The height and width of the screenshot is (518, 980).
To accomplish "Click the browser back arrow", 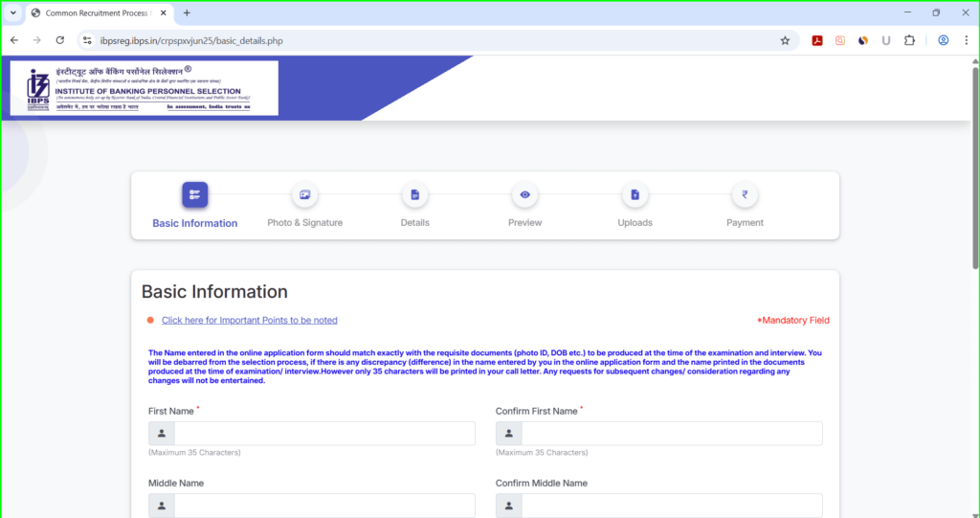I will point(14,40).
